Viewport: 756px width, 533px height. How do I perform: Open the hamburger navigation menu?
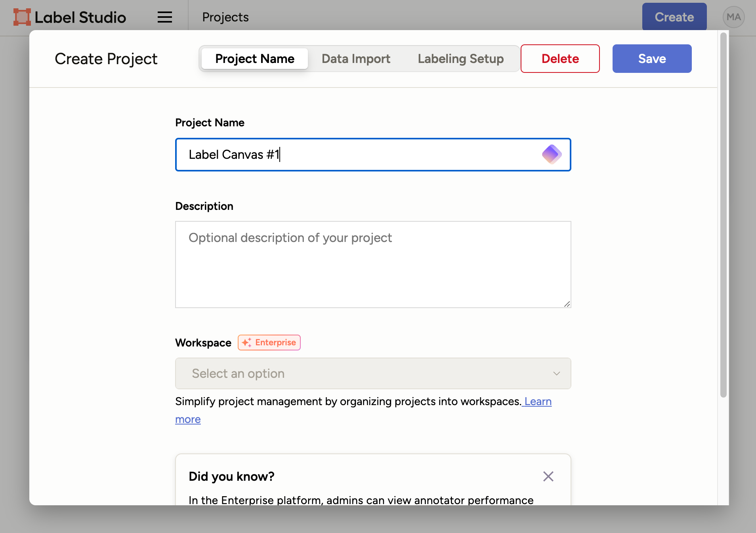click(x=164, y=17)
